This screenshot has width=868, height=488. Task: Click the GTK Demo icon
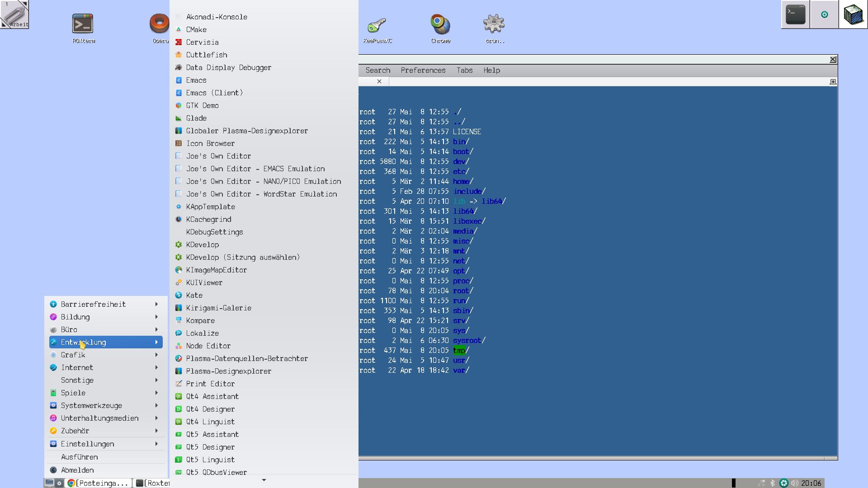pos(179,105)
